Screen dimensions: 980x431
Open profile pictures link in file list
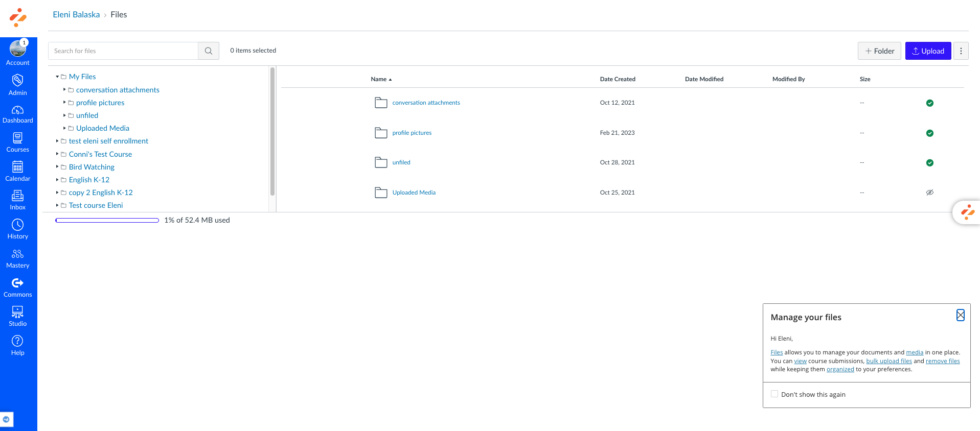coord(412,133)
